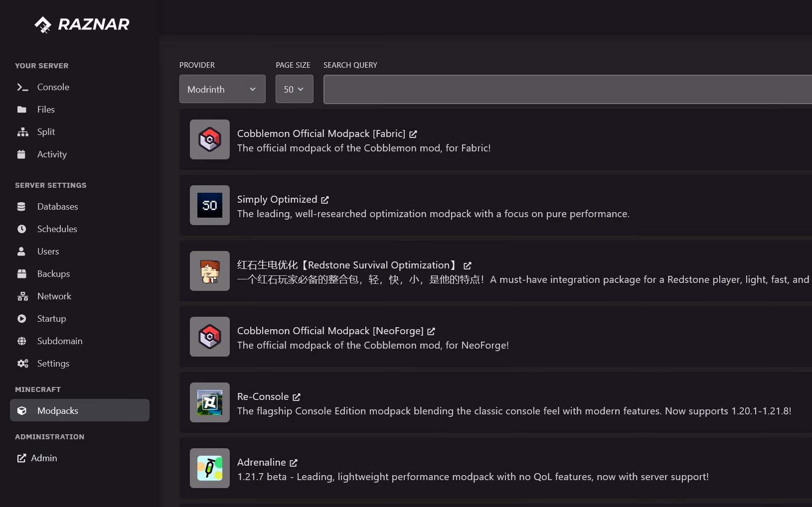Click the Simply Optimized description text

click(x=433, y=214)
